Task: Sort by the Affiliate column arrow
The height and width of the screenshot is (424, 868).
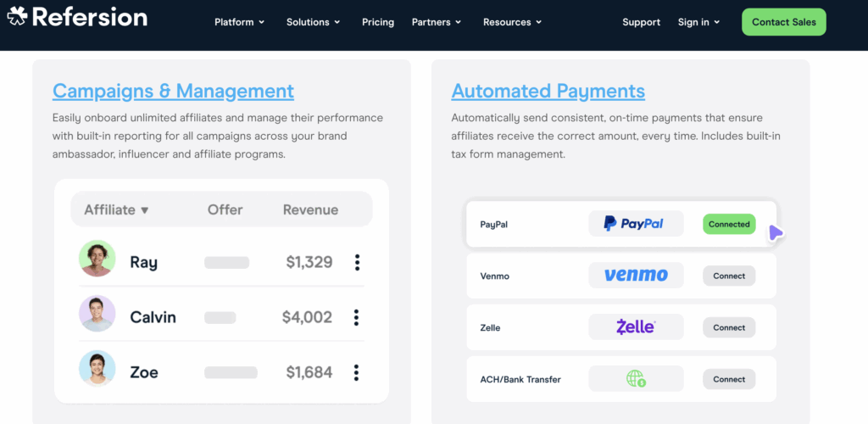Action: pyautogui.click(x=145, y=210)
